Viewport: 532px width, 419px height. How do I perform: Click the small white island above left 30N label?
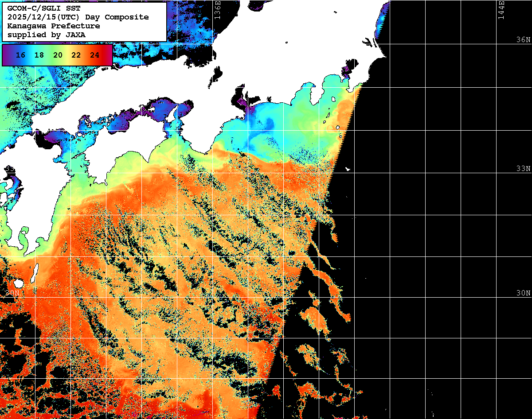pos(19,283)
